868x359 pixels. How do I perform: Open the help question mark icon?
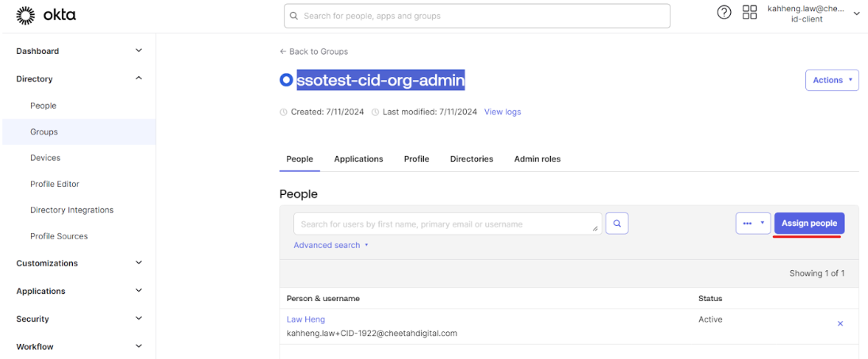coord(724,13)
